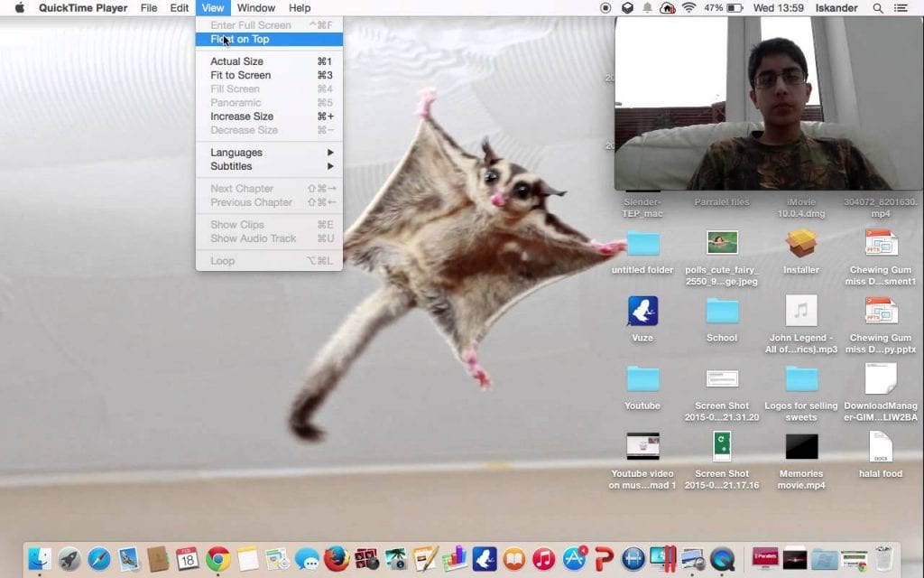924x578 pixels.
Task: Open QuickTime Player from the Dock
Action: point(720,560)
